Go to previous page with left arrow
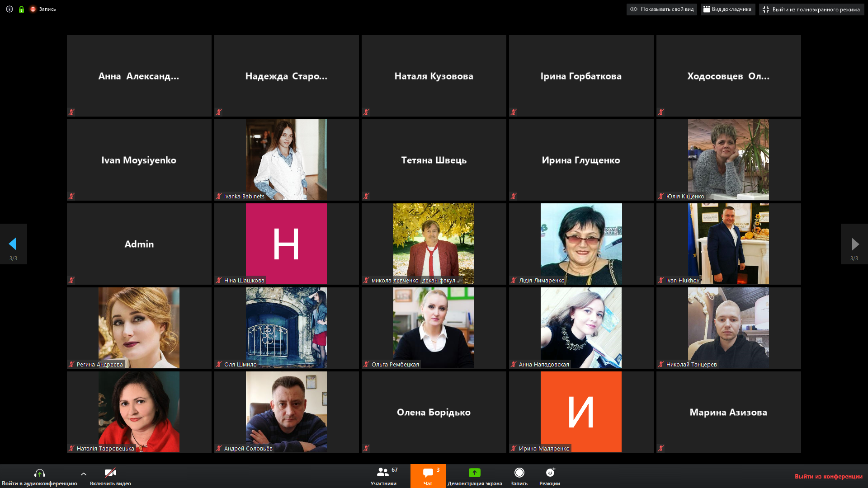Screen dimensions: 868x488 tap(13, 244)
